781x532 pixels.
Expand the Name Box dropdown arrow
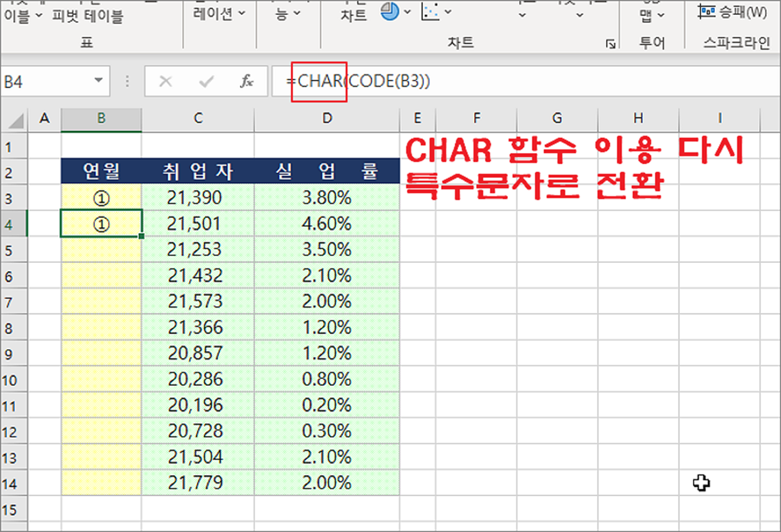98,81
